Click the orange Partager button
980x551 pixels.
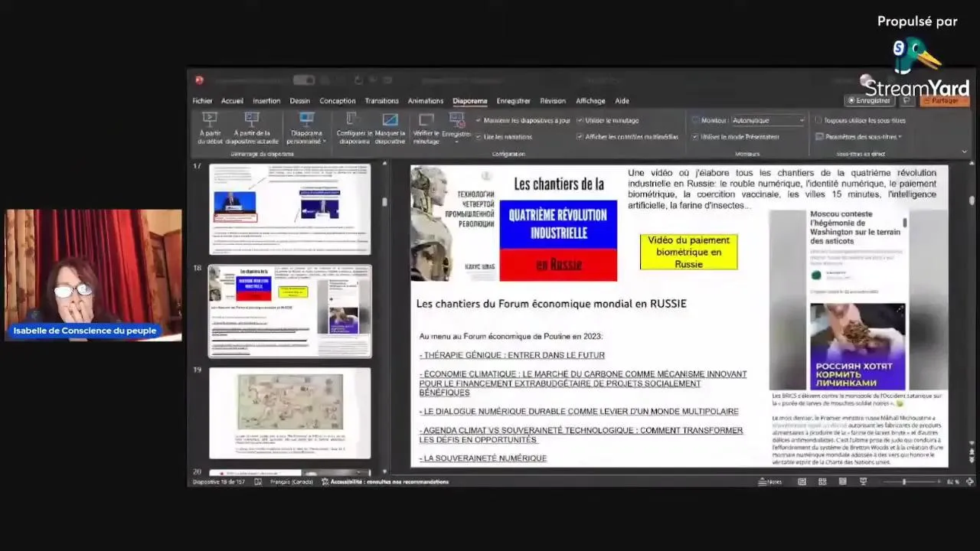click(x=944, y=100)
